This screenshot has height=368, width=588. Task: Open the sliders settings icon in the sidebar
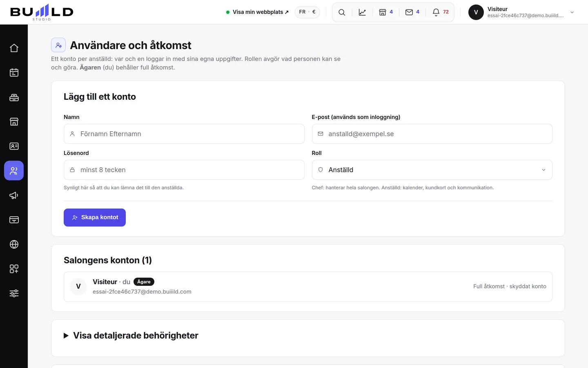(14, 293)
